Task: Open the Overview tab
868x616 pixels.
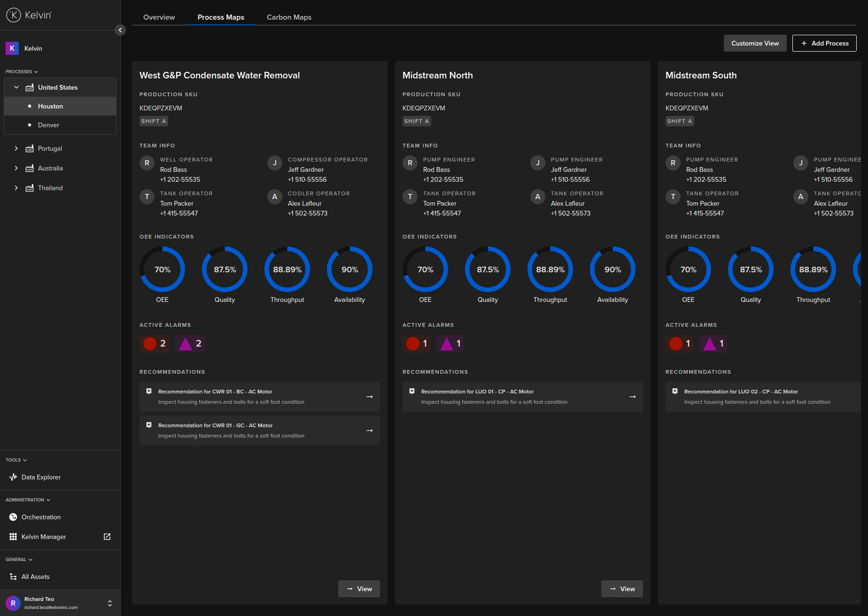Action: pos(159,17)
